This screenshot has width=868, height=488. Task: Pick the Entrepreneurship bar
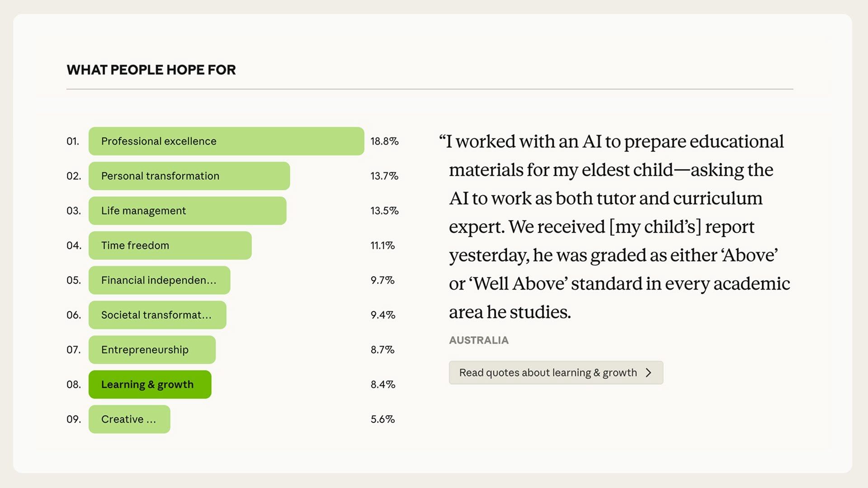[152, 350]
